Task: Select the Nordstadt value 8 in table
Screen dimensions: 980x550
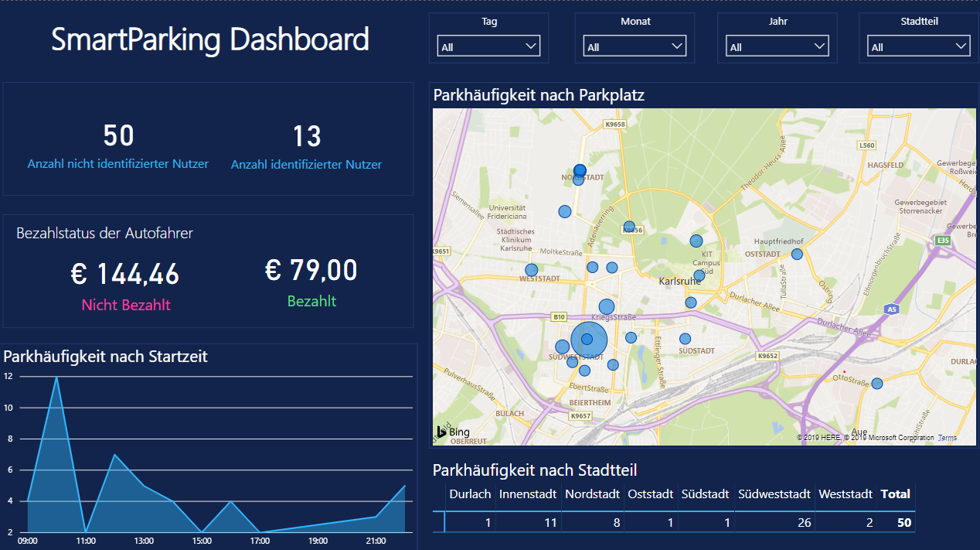Action: tap(617, 523)
